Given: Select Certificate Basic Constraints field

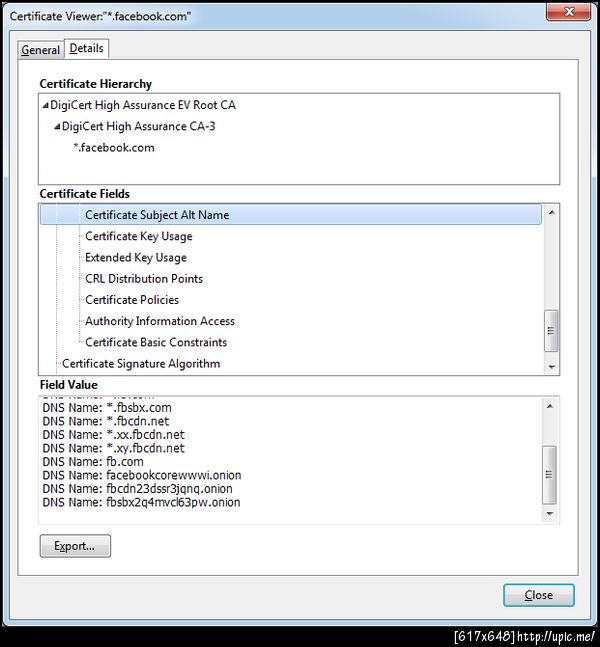Looking at the screenshot, I should coord(156,342).
